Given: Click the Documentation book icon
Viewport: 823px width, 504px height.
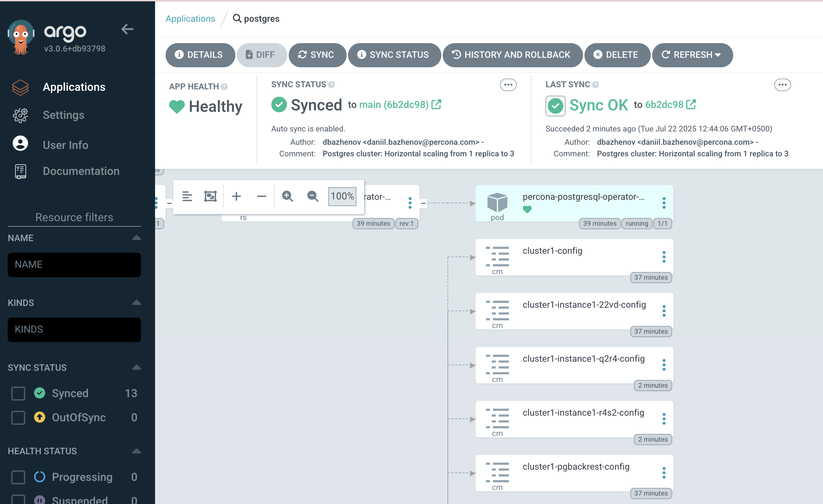Looking at the screenshot, I should pos(20,171).
